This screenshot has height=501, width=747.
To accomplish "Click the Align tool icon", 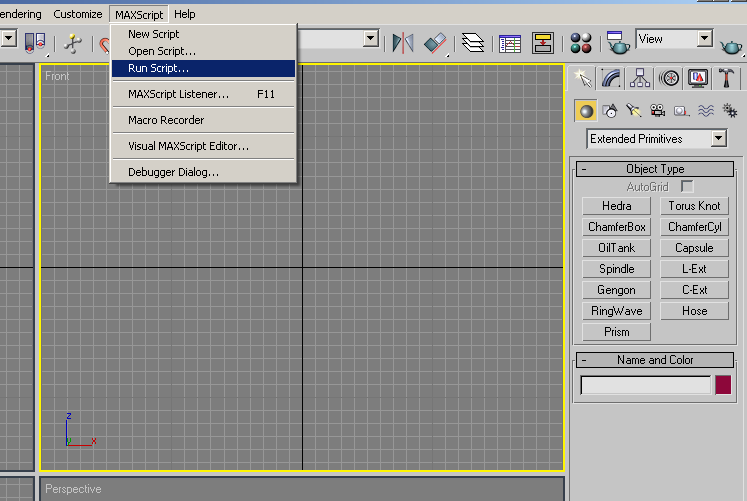I will (434, 43).
